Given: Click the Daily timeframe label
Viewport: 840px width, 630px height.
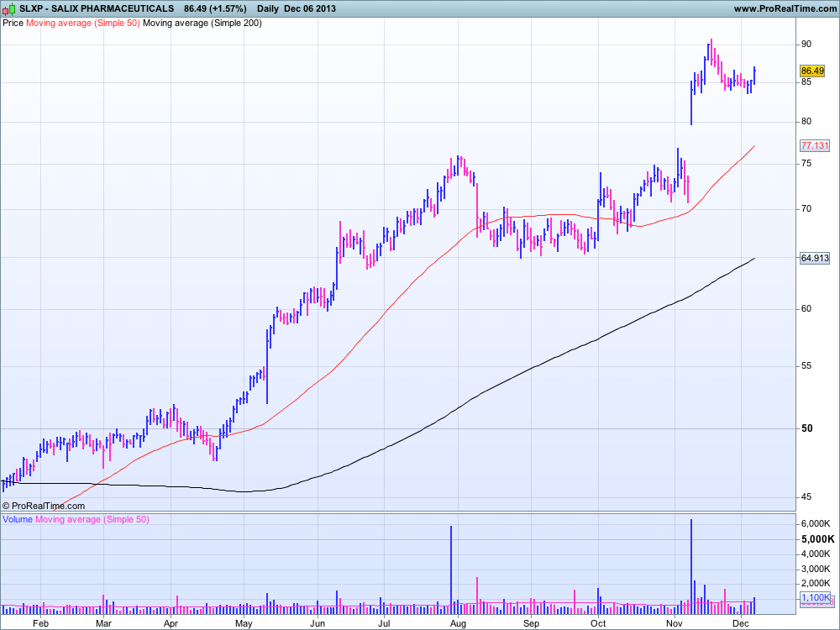Looking at the screenshot, I should 268,8.
